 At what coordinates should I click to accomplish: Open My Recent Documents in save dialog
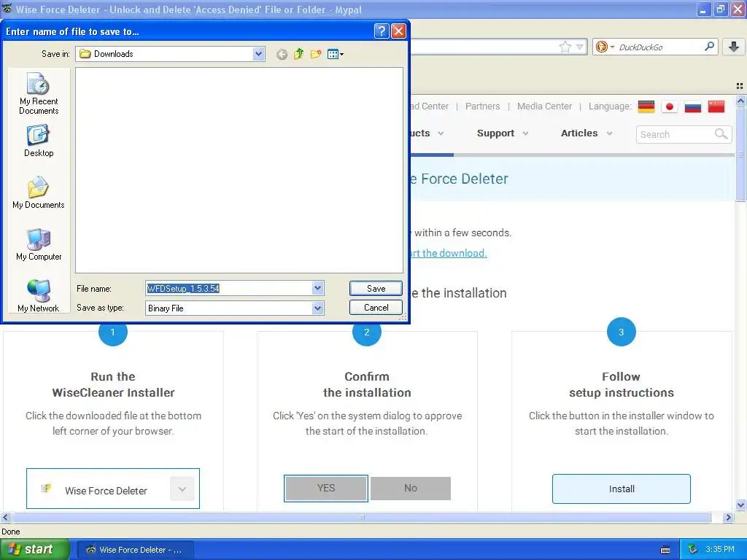click(x=39, y=94)
